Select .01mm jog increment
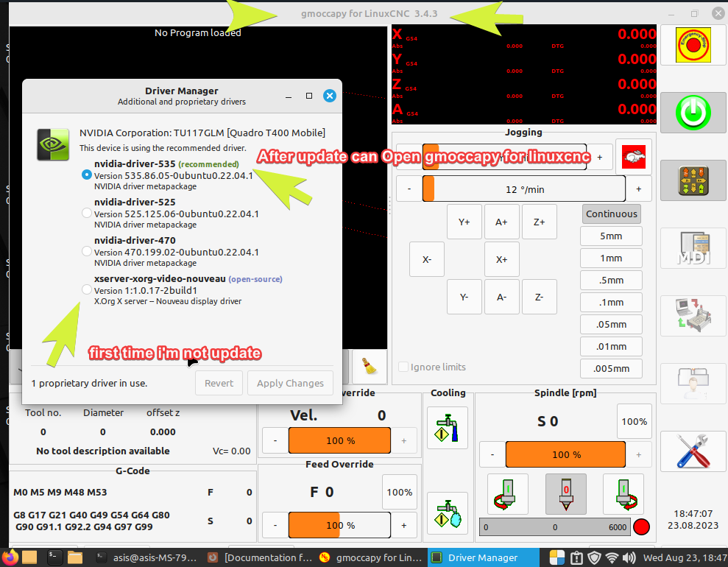Screen dimensions: 728x567 [x=611, y=346]
